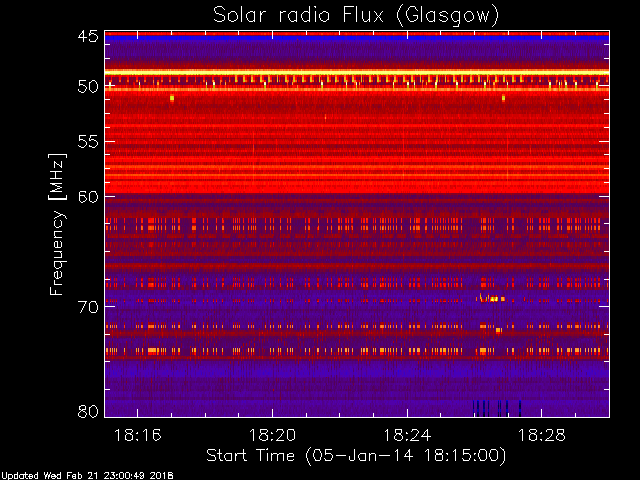640x480 pixels.
Task: Select the 18:20 time tick label
Action: (x=272, y=436)
